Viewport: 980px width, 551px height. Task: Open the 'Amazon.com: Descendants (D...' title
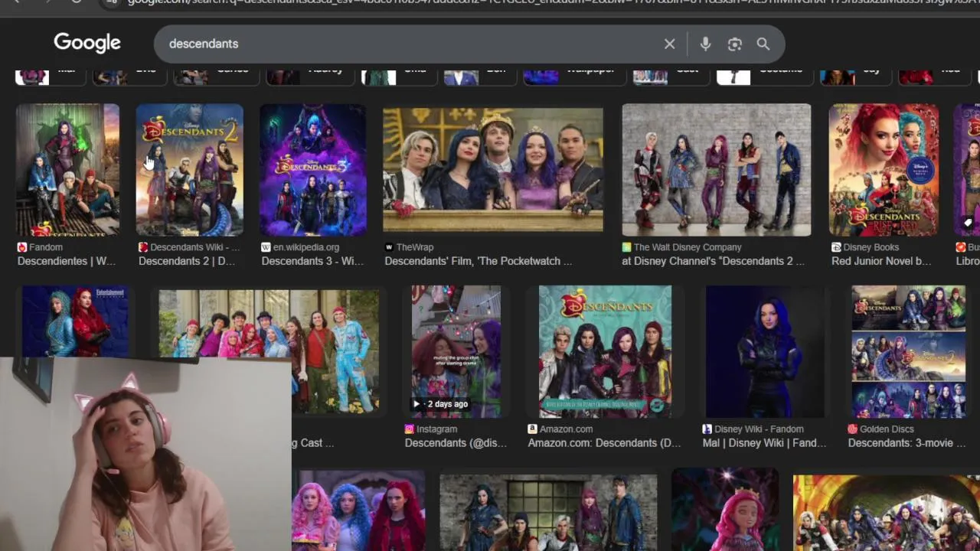tap(604, 443)
